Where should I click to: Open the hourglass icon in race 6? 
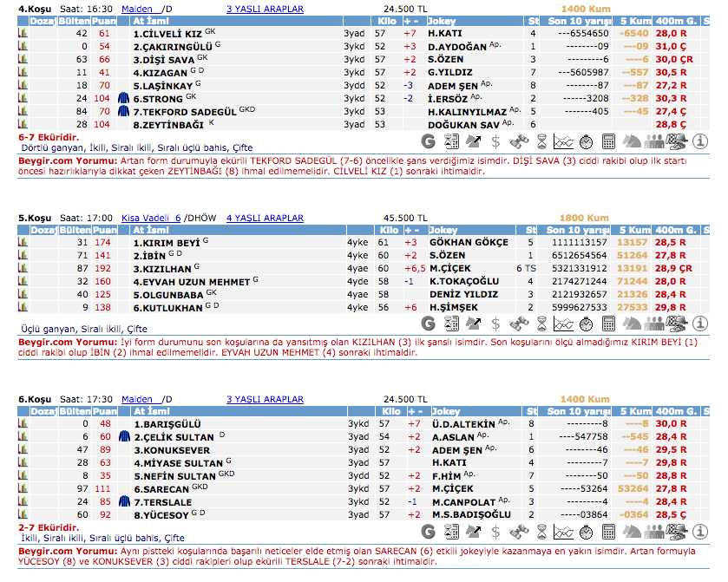pos(541,530)
